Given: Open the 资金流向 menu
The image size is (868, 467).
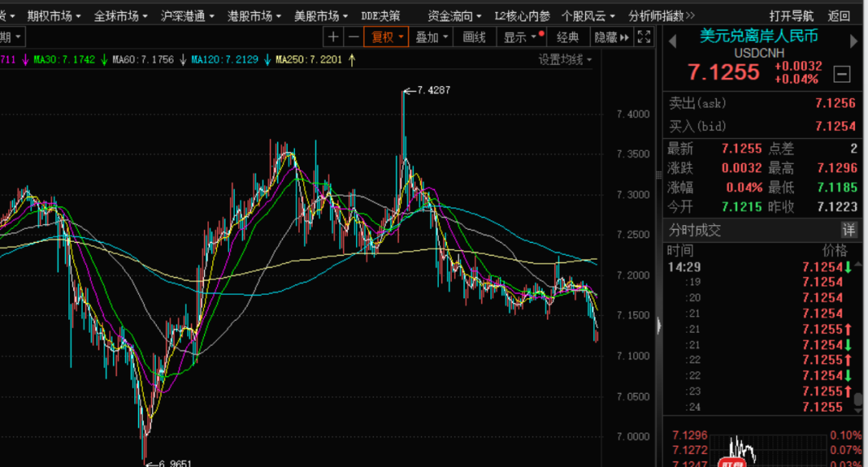Looking at the screenshot, I should click(x=455, y=15).
